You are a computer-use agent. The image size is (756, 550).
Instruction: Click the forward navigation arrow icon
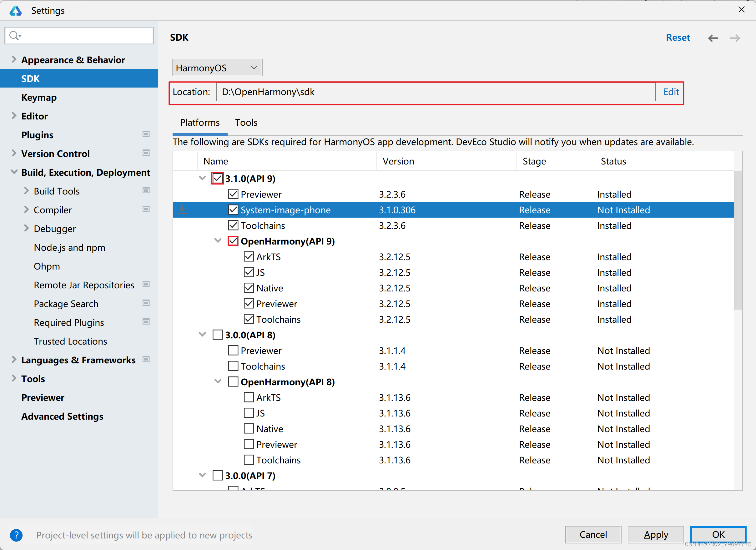pyautogui.click(x=735, y=38)
